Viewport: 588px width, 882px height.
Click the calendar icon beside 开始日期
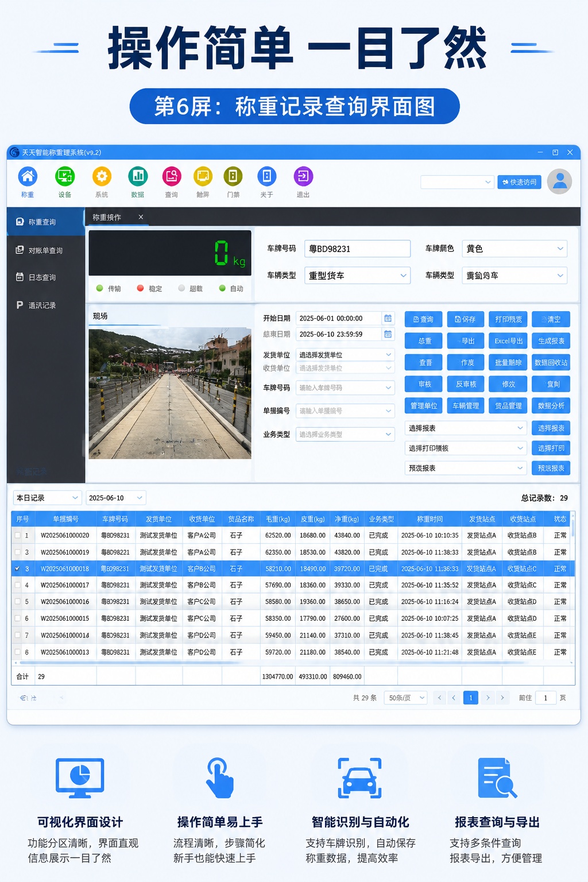[388, 318]
